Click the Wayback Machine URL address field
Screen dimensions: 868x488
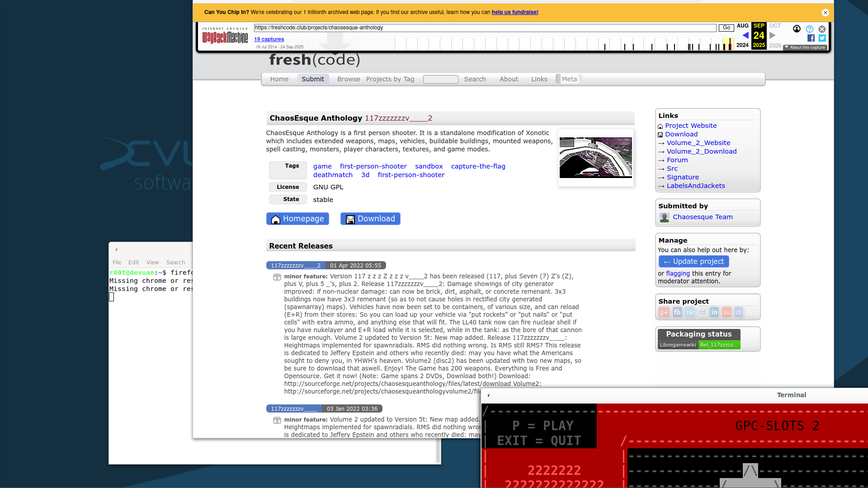[485, 28]
